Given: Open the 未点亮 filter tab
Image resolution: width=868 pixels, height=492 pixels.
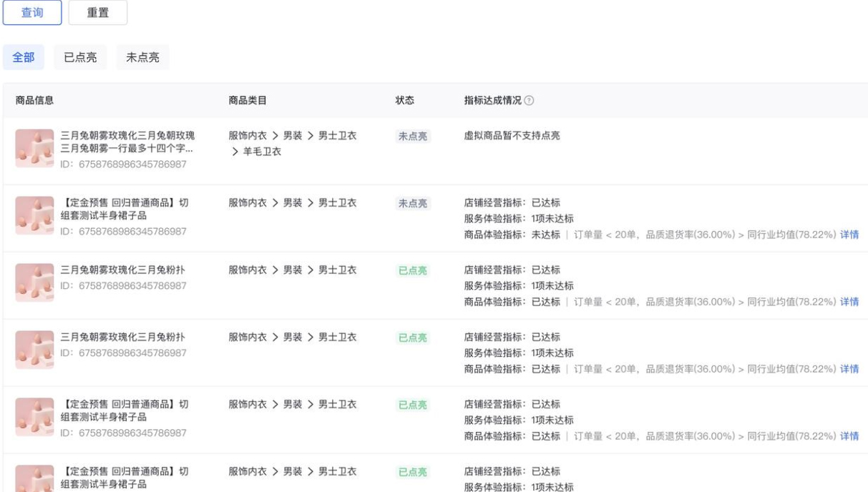Looking at the screenshot, I should [x=142, y=57].
